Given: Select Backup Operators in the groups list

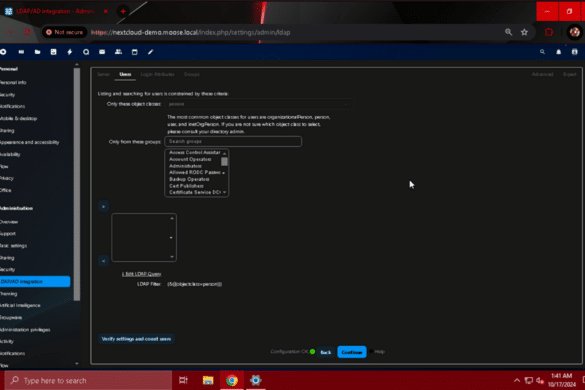Looking at the screenshot, I should [x=189, y=179].
